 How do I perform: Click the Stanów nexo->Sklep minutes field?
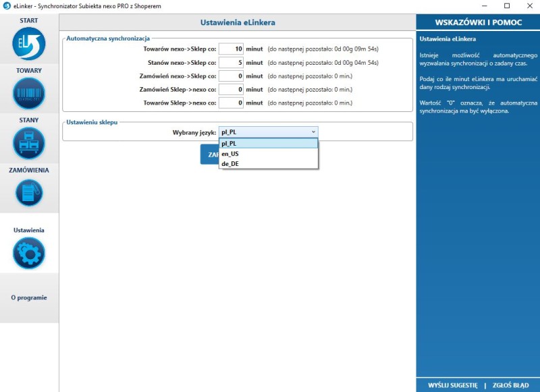(x=231, y=62)
